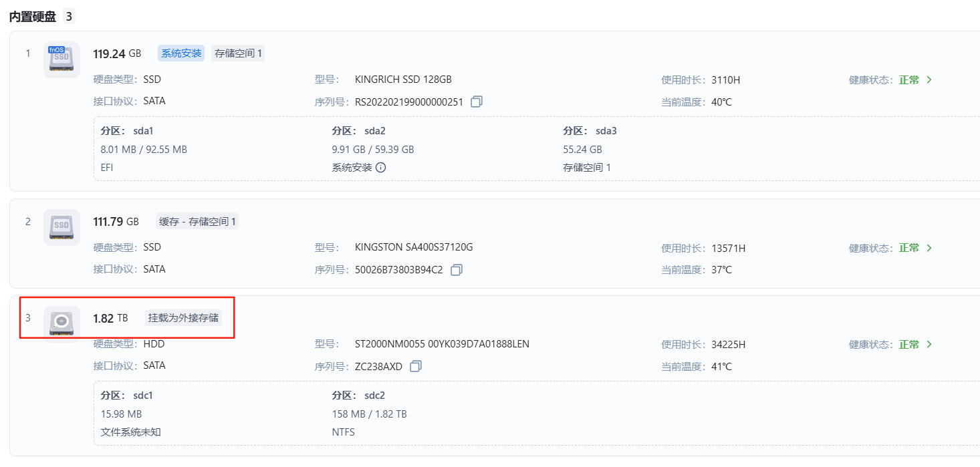Copy serial number RS202202199000000251
The image size is (980, 467).
point(477,102)
